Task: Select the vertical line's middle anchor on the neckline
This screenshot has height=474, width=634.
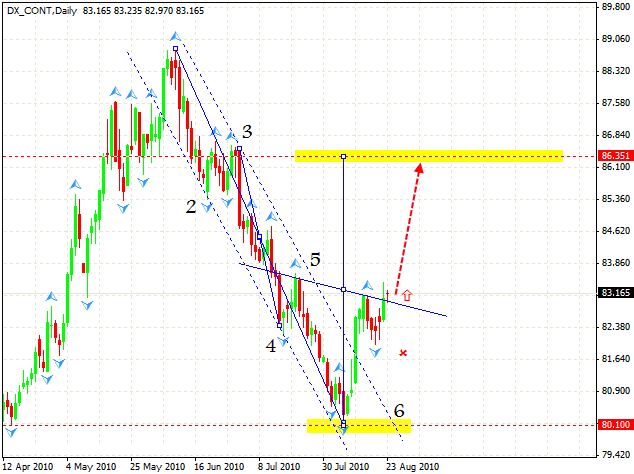Action: (344, 290)
